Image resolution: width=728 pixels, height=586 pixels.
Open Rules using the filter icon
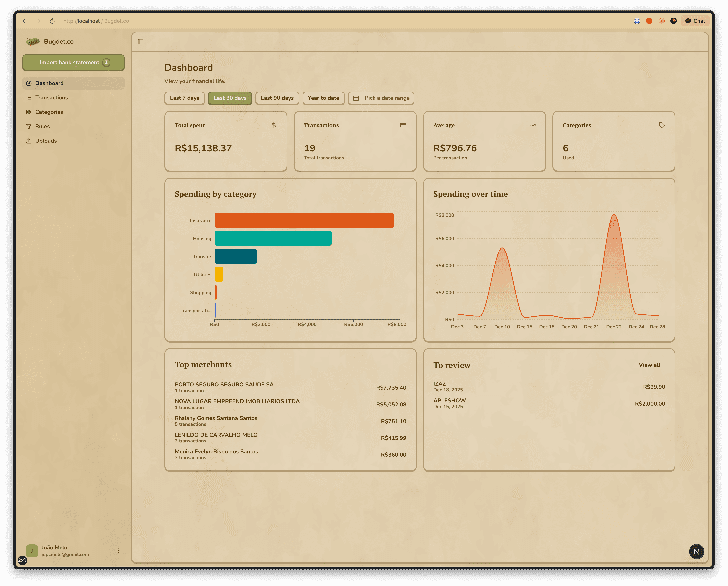click(29, 126)
